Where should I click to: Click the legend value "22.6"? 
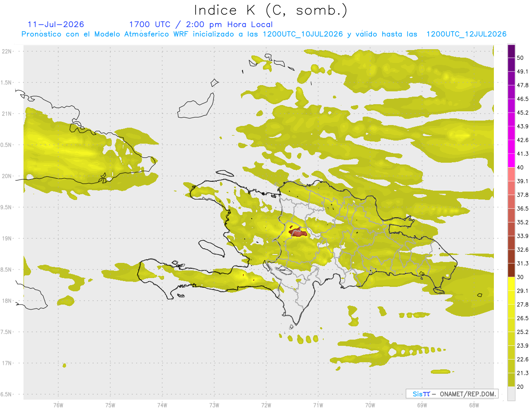523,360
